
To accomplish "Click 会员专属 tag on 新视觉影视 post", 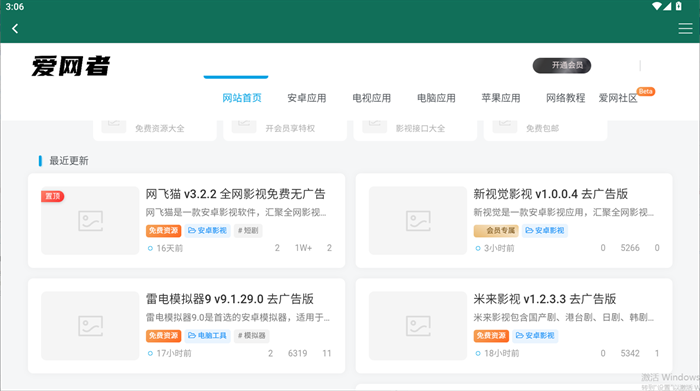I will (496, 231).
